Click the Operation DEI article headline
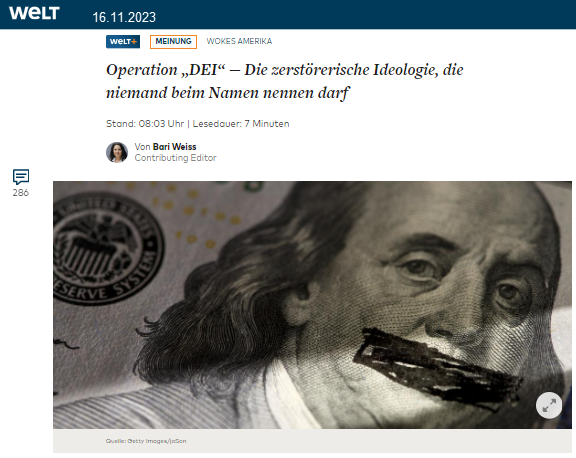The width and height of the screenshot is (576, 458). [284, 81]
